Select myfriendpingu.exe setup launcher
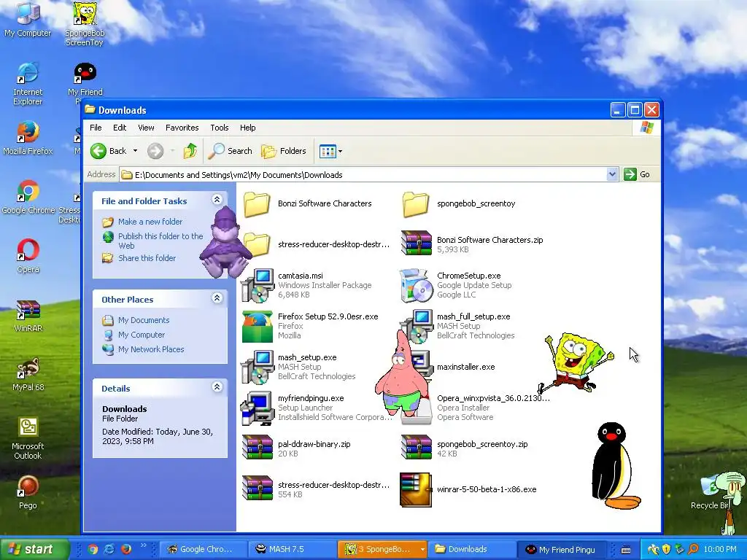747x560 pixels. [317, 408]
